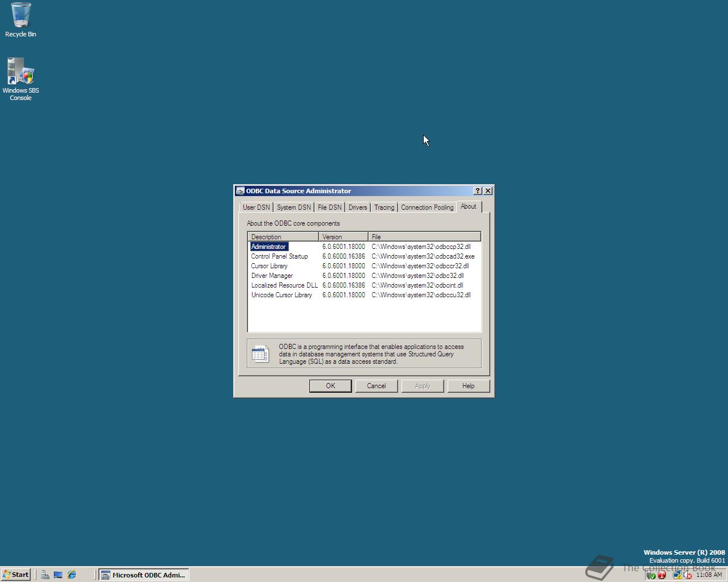Select the Windows SBS Console shortcut
The image size is (728, 582).
(20, 79)
